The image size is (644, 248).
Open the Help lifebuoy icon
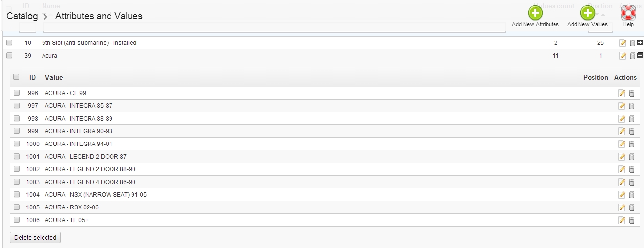(x=628, y=13)
